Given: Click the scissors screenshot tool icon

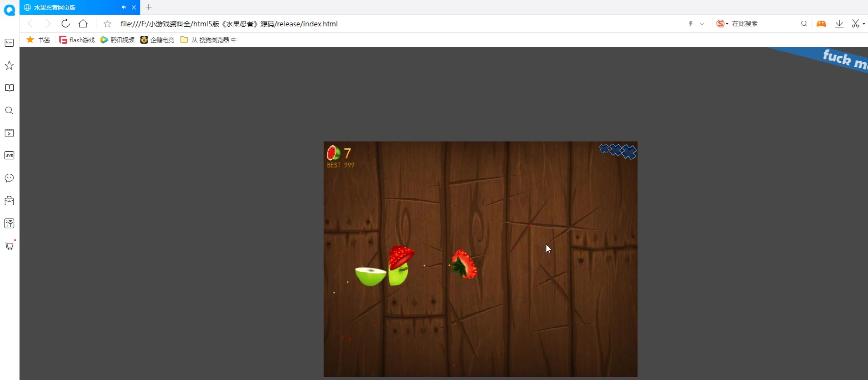Looking at the screenshot, I should point(855,24).
